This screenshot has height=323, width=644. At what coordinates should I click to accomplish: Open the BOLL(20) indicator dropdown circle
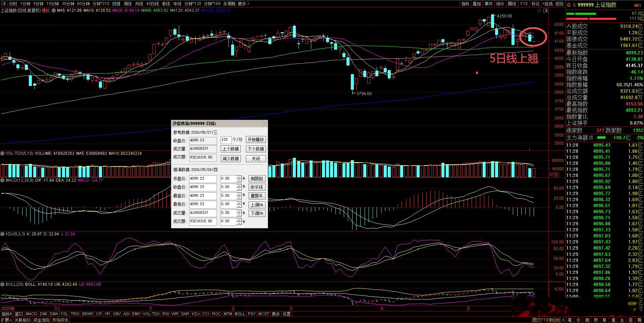2,284
